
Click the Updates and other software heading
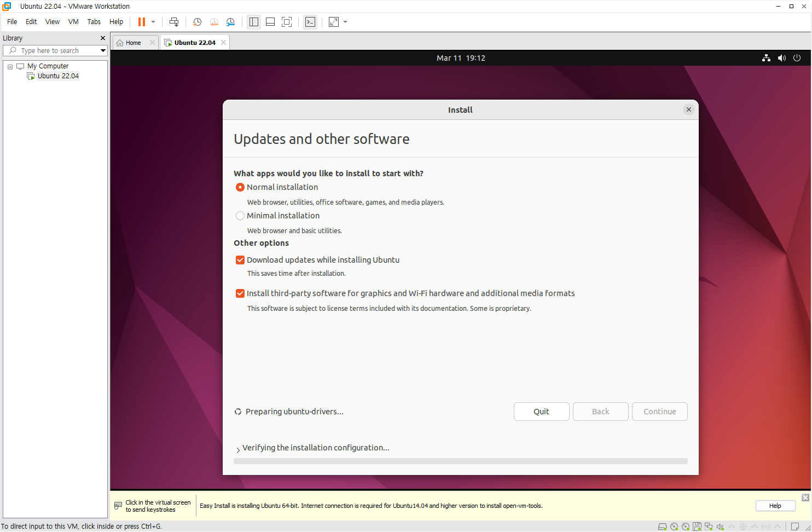322,139
